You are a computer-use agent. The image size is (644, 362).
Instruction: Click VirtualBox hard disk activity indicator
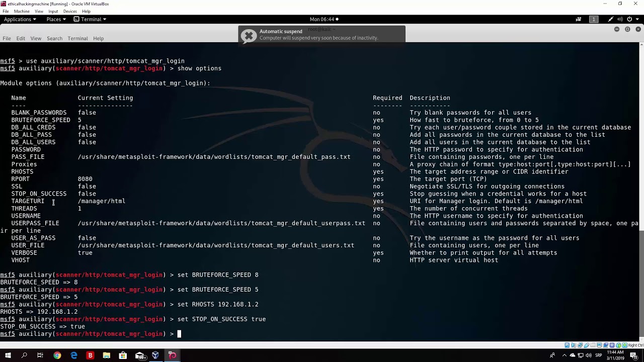point(567,345)
